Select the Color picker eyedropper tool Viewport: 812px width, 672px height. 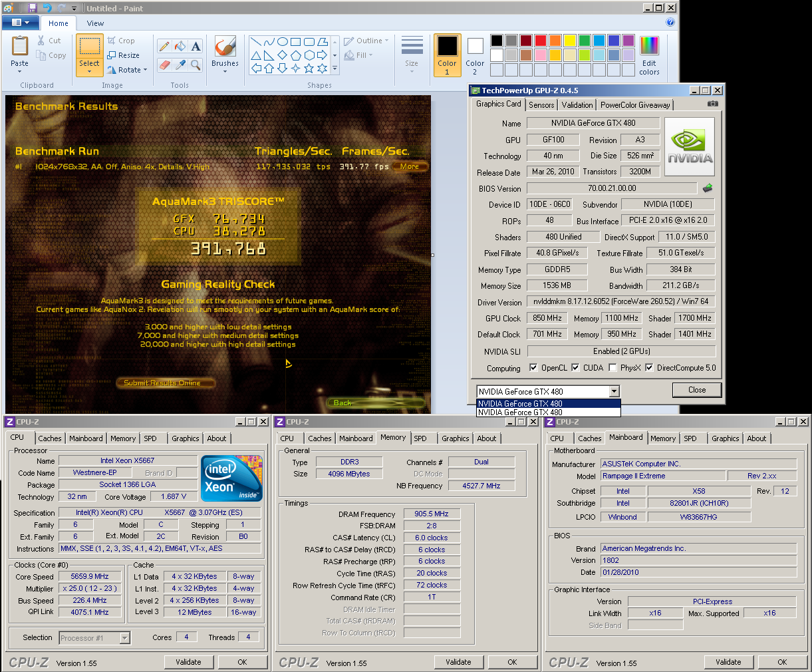[180, 65]
